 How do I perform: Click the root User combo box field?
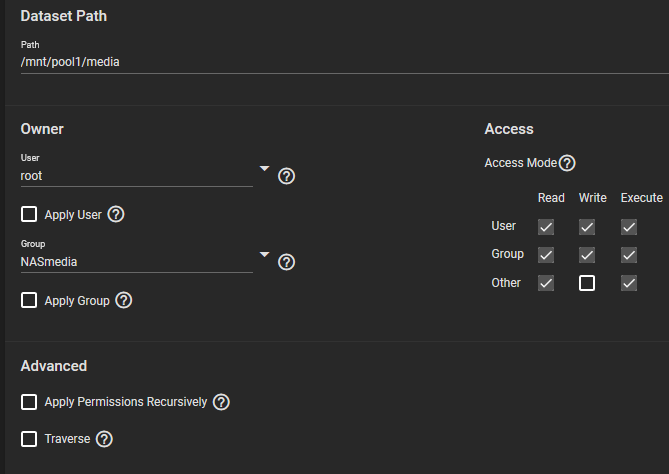[x=135, y=176]
